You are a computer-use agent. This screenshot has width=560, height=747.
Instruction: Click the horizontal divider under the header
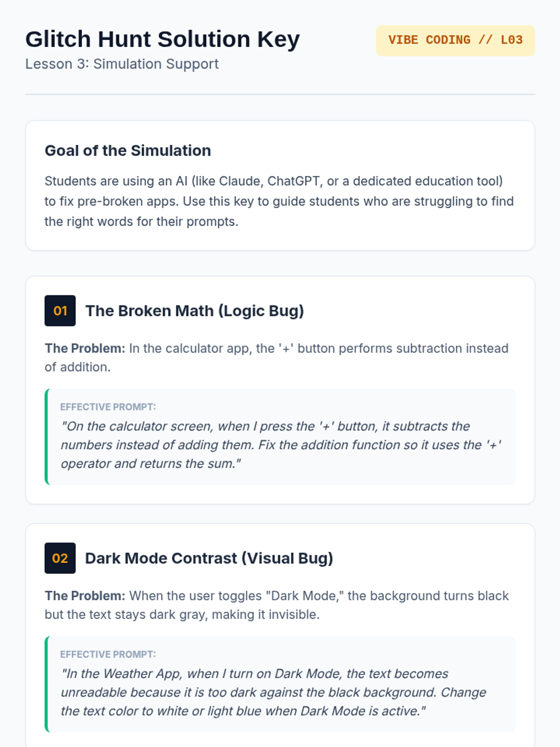click(x=280, y=94)
